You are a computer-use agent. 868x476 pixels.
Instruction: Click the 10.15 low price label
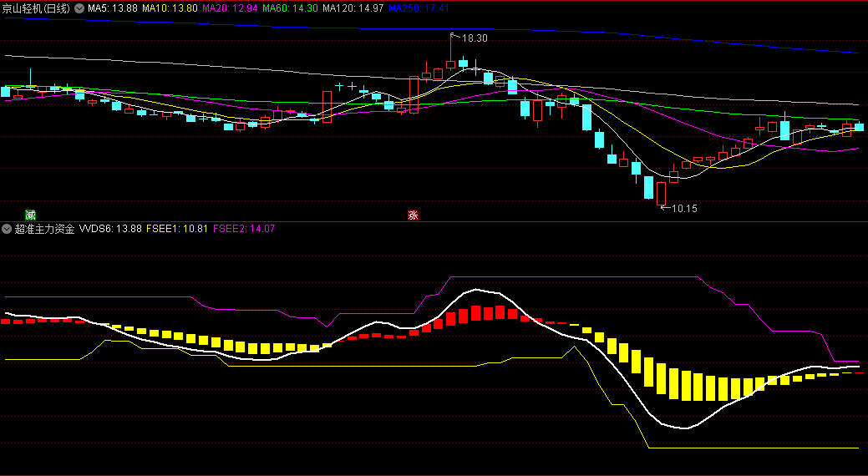pos(684,209)
